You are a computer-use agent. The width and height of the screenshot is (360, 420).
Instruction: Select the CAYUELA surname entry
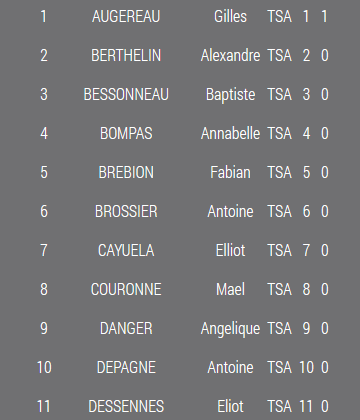coord(126,250)
